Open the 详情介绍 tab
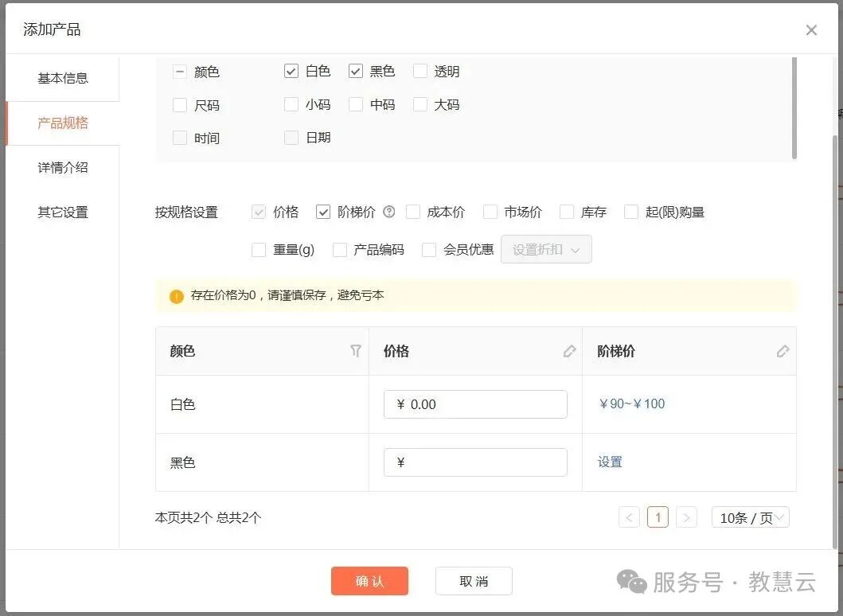 pos(63,168)
